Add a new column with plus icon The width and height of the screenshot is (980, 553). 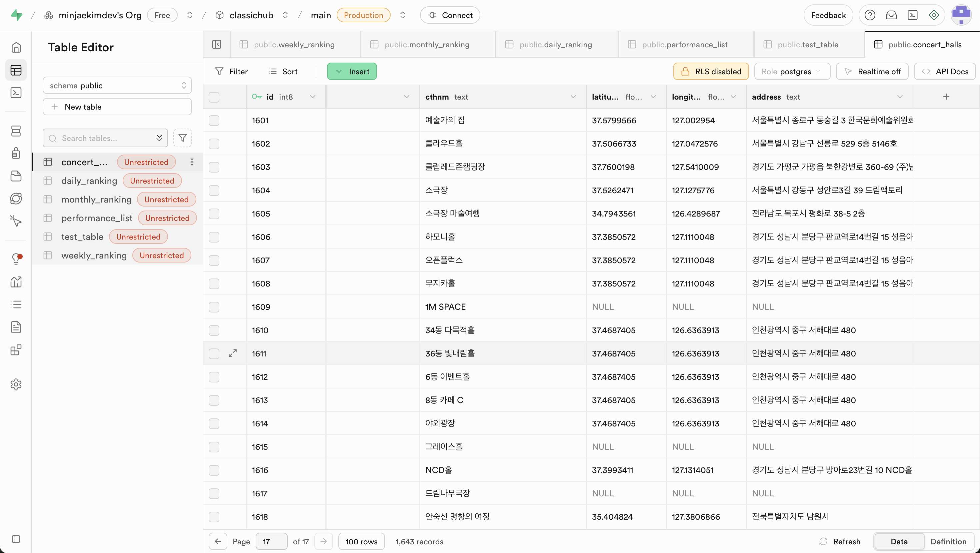[946, 97]
